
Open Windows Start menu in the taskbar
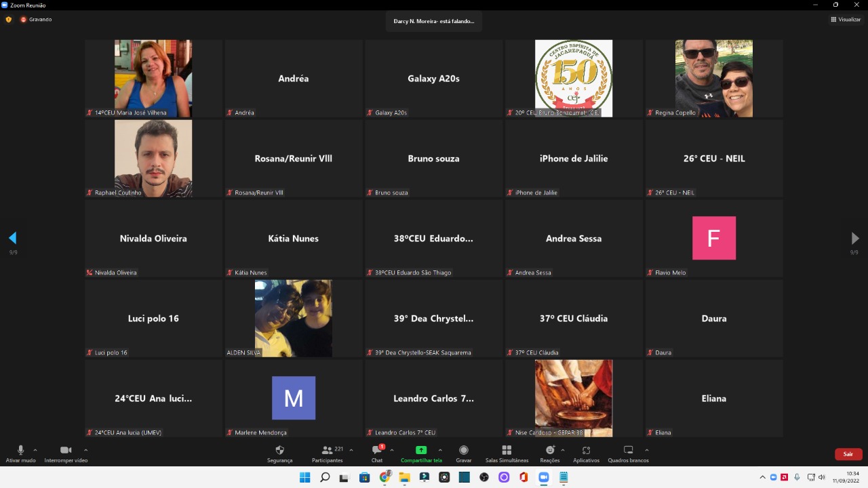coord(305,477)
